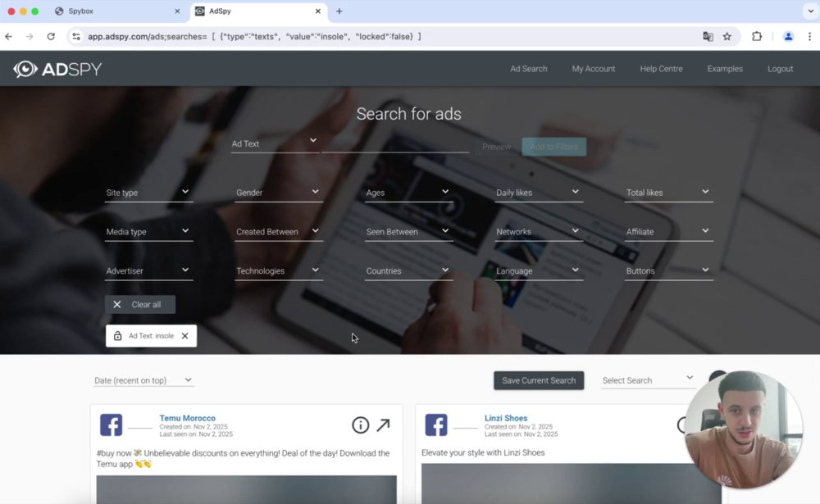Open the Linzi Shoes ad image

[x=572, y=484]
